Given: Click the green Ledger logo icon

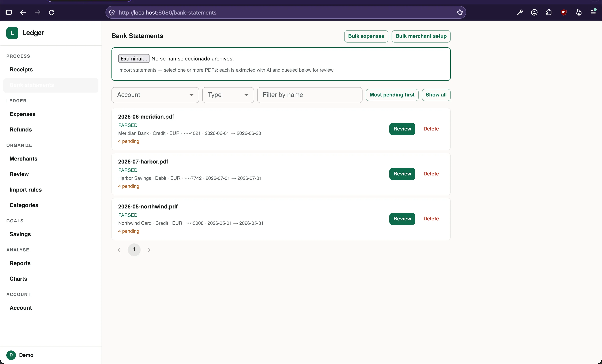Looking at the screenshot, I should (12, 33).
